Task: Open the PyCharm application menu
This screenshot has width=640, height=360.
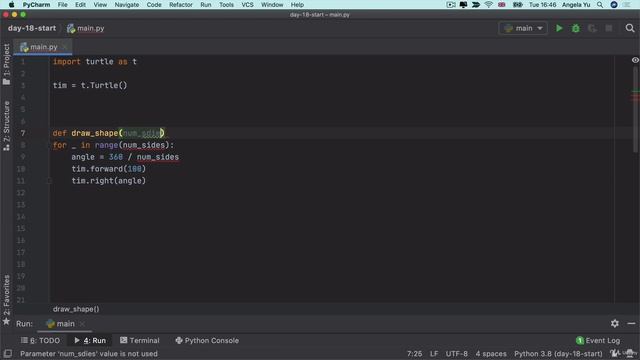Action: [x=36, y=4]
